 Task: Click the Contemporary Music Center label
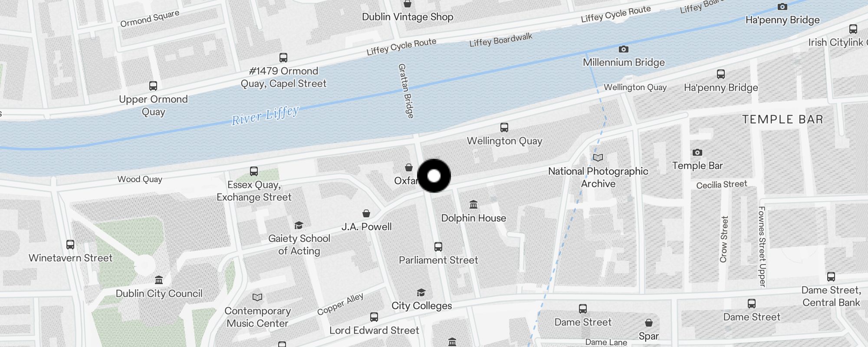(x=257, y=317)
